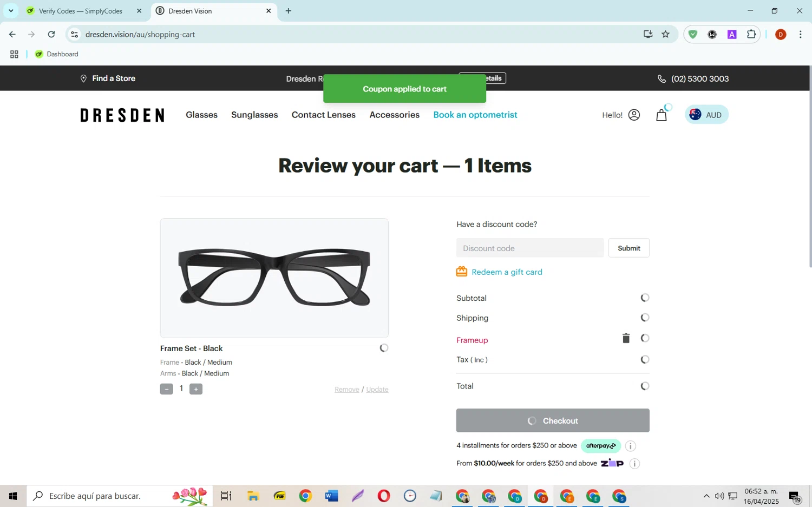The image size is (812, 507).
Task: Delete the Frameup coupon with trash icon
Action: (x=626, y=338)
